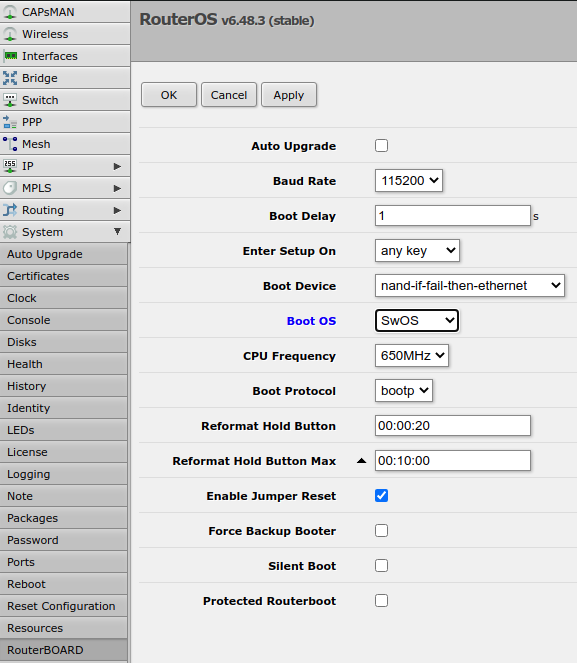Open the Boot Device dropdown

point(470,286)
